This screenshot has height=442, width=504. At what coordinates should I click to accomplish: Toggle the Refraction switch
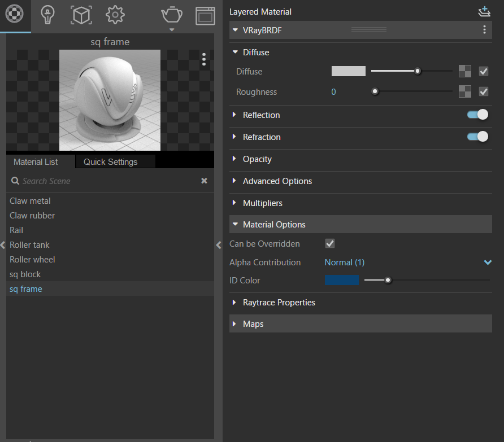pos(477,137)
